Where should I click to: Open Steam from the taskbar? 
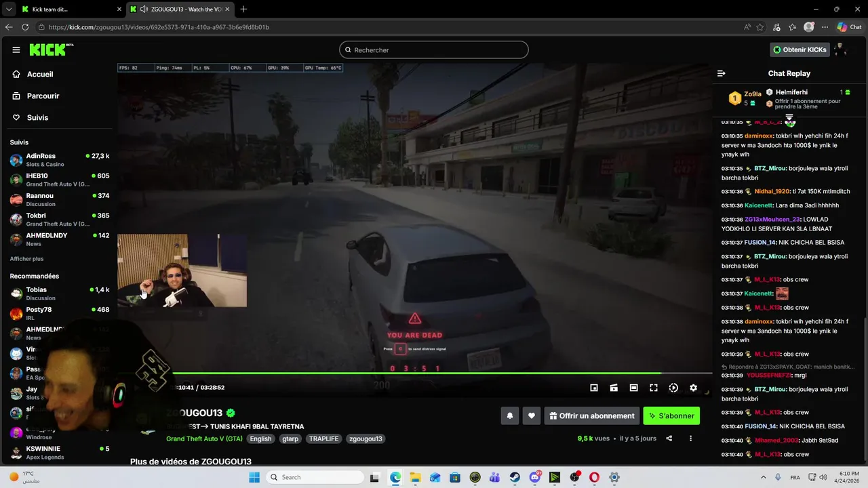[515, 477]
